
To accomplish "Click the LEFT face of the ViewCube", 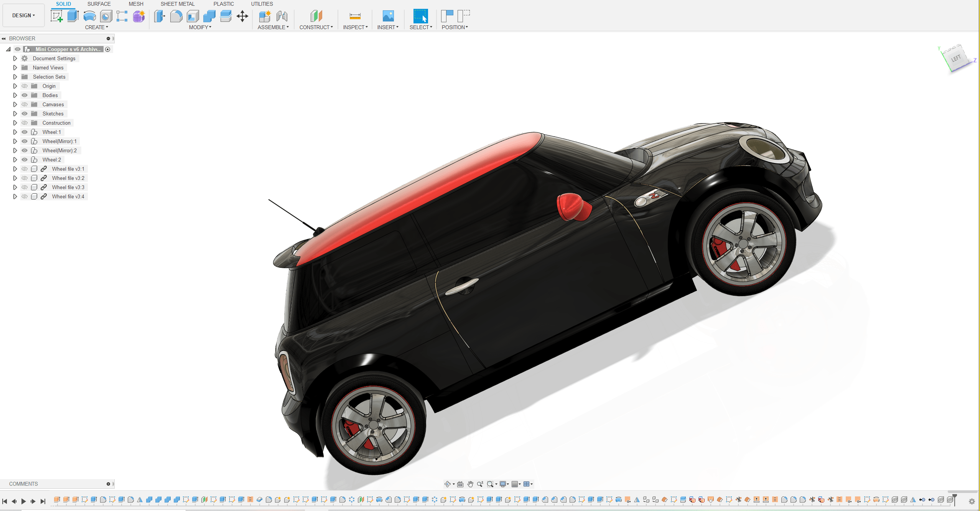I will (x=956, y=58).
